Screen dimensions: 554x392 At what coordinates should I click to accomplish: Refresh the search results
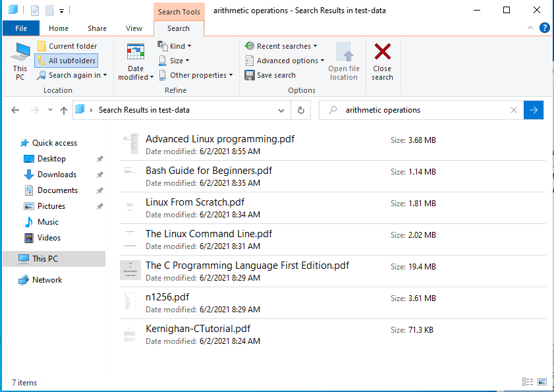click(x=300, y=110)
